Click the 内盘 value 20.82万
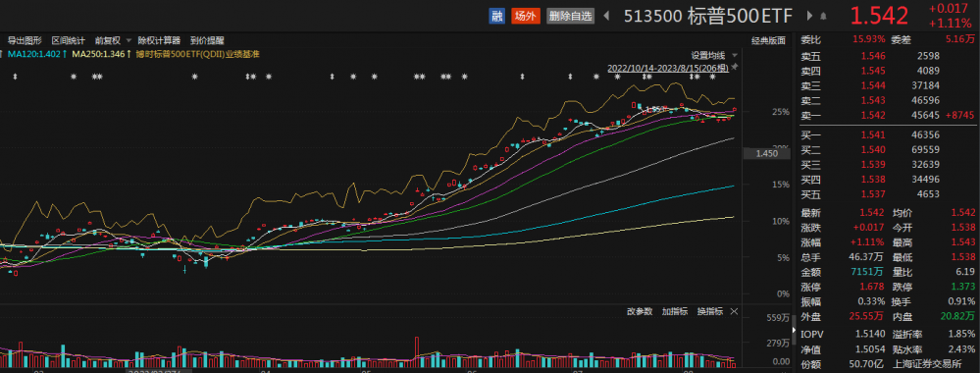980x373 pixels. [x=957, y=317]
